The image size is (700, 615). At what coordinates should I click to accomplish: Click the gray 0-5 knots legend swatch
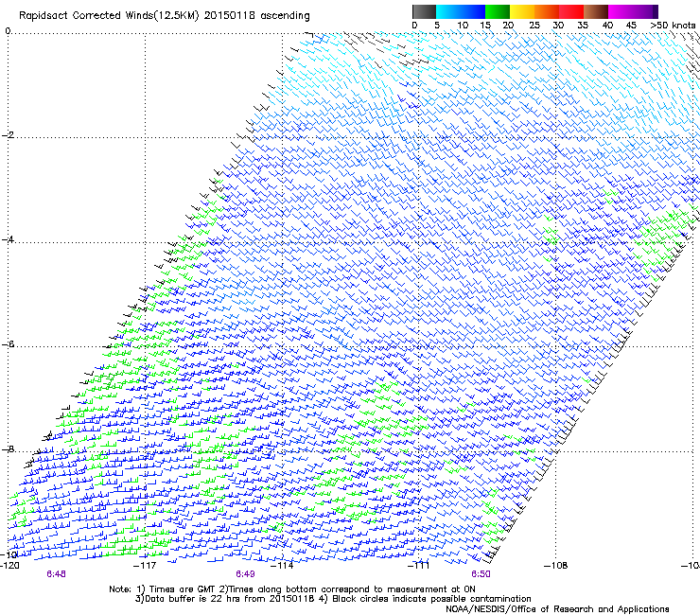(424, 11)
